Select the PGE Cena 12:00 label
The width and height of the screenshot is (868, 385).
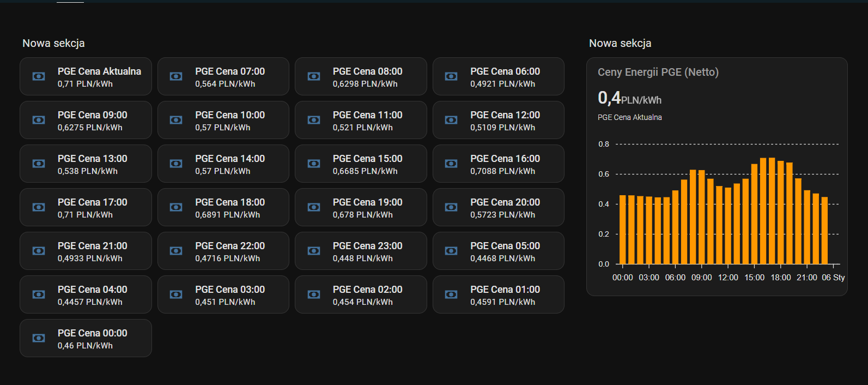point(505,115)
